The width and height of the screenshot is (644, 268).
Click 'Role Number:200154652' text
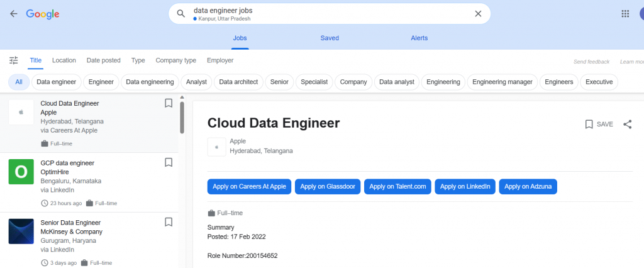coord(242,255)
